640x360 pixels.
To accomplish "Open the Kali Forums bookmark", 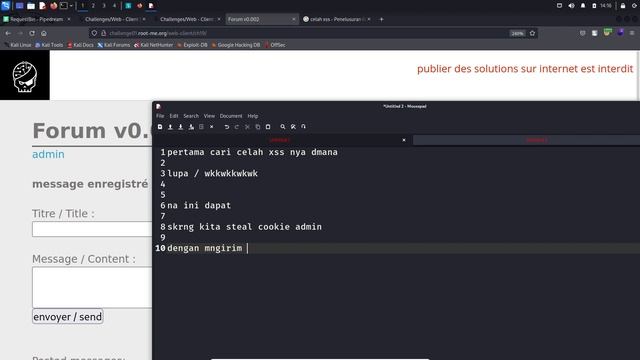I will pyautogui.click(x=114, y=45).
